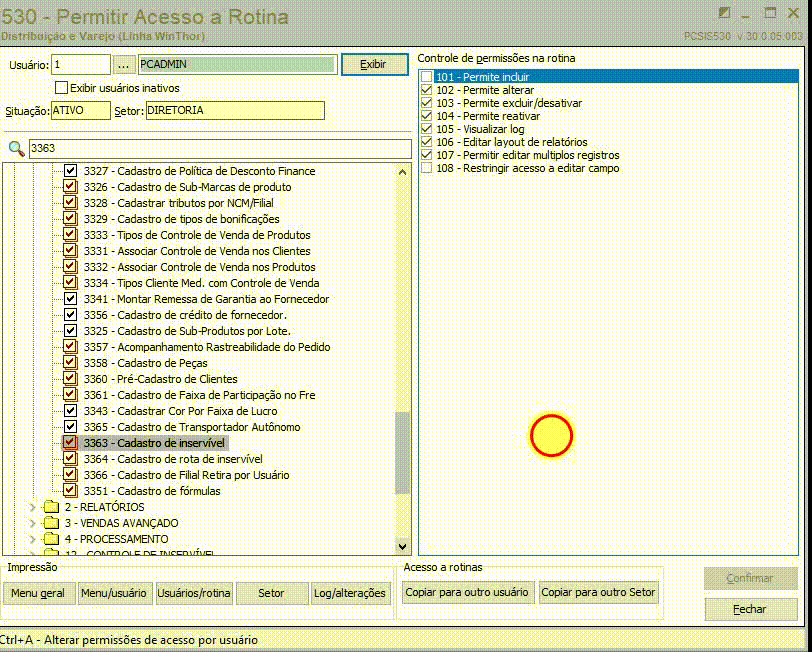The height and width of the screenshot is (652, 812).
Task: Click the Usuário code input field
Action: tap(81, 65)
